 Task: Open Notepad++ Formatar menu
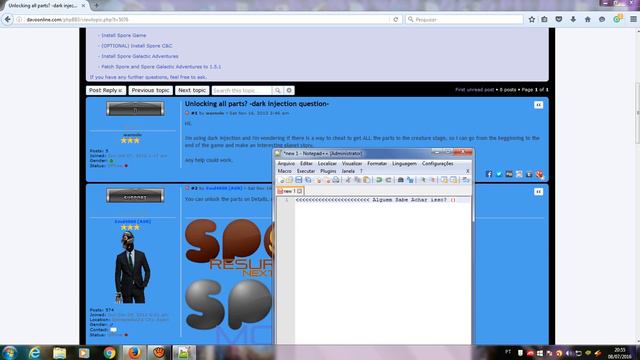coord(377,163)
